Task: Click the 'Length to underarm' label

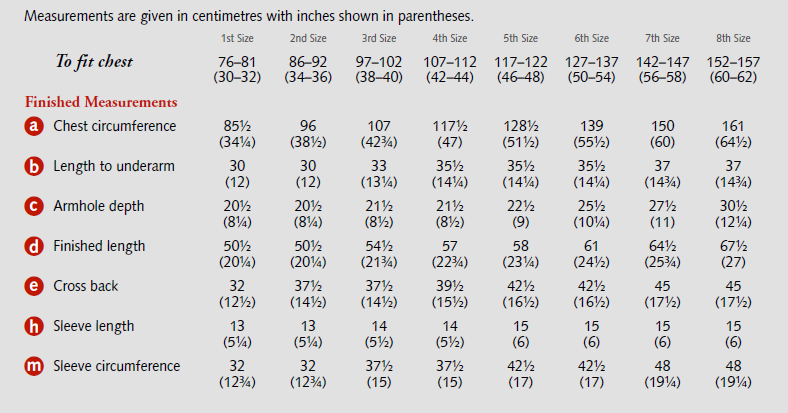Action: [114, 167]
